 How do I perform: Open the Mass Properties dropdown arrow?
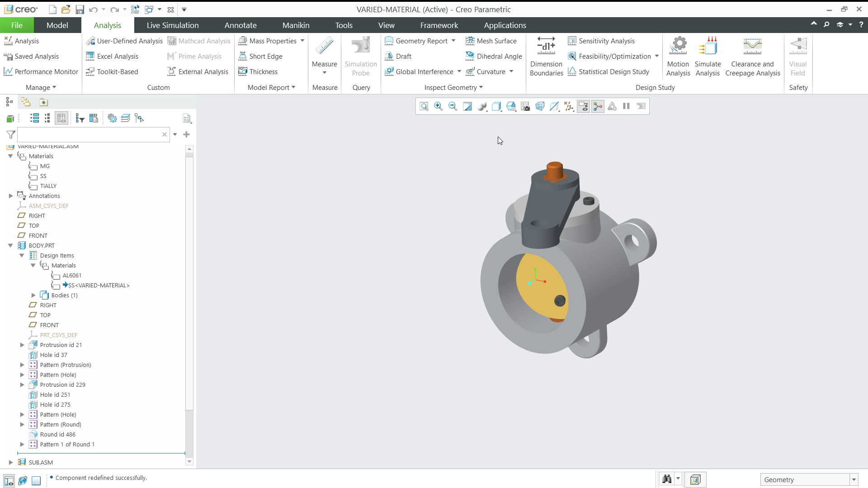pos(302,41)
